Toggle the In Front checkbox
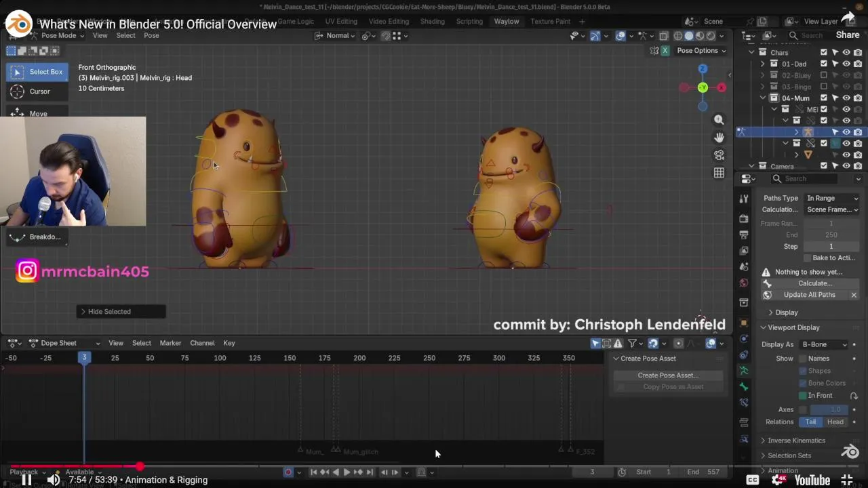 (x=803, y=396)
